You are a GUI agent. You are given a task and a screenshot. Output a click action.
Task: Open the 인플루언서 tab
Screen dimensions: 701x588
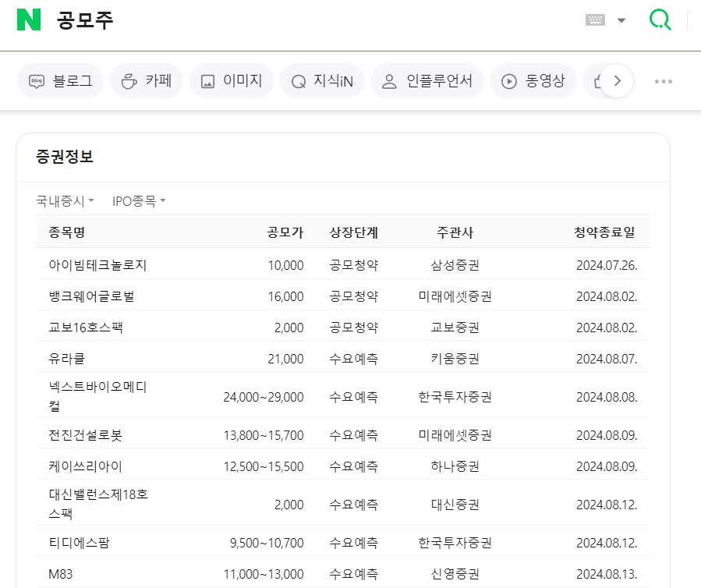[427, 81]
